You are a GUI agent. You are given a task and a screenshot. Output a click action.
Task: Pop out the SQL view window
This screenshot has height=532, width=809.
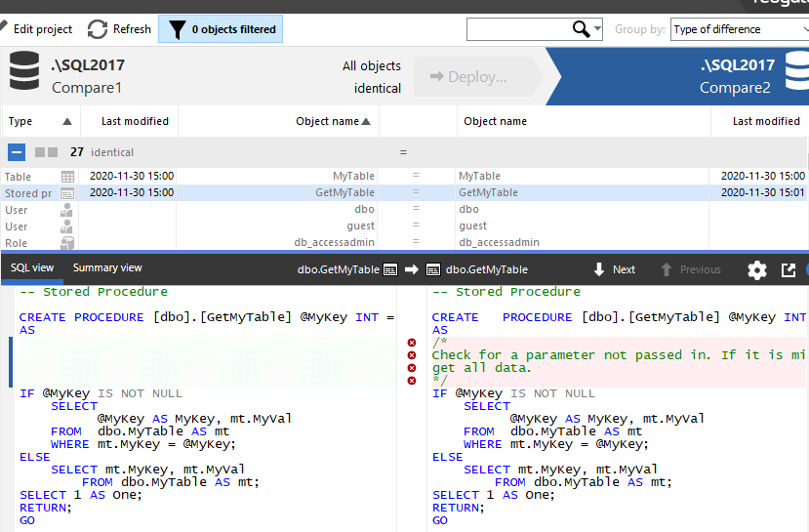tap(789, 270)
